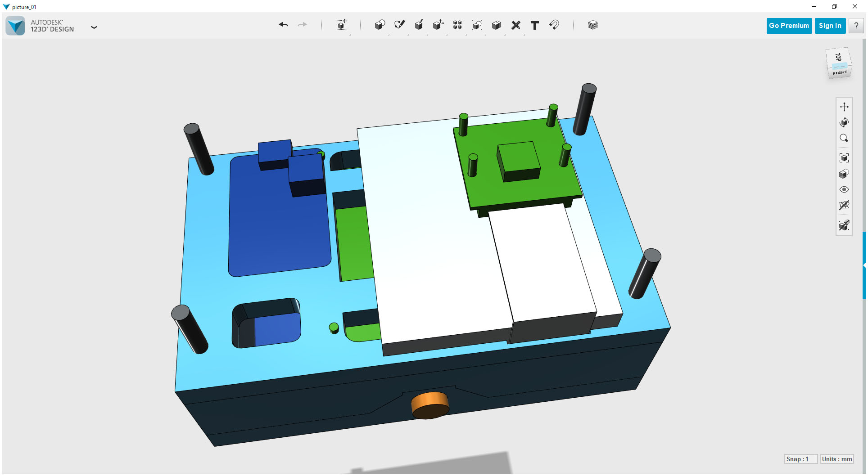Select the picture_01 document tab
The width and height of the screenshot is (868, 476).
(23, 7)
